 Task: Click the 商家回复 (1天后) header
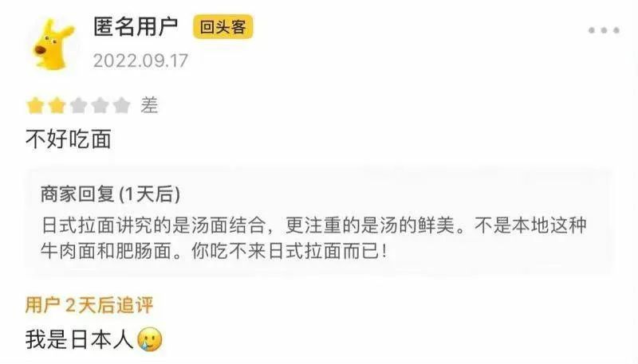pos(110,194)
